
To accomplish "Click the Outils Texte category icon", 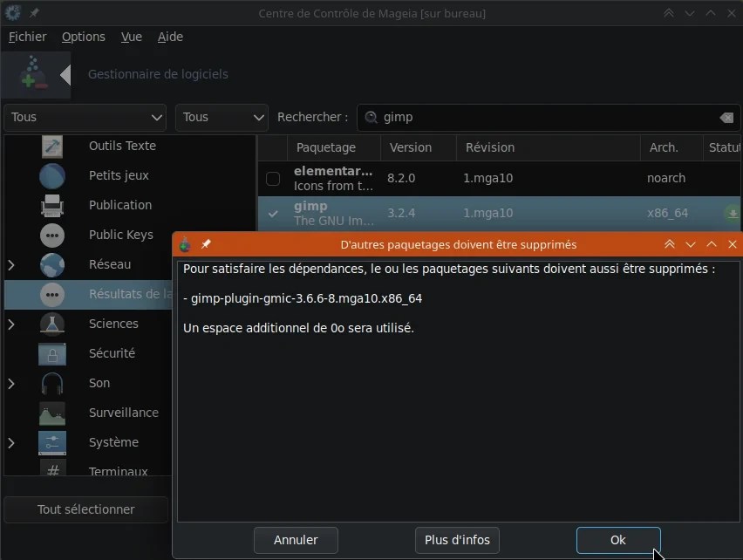I will coord(52,147).
